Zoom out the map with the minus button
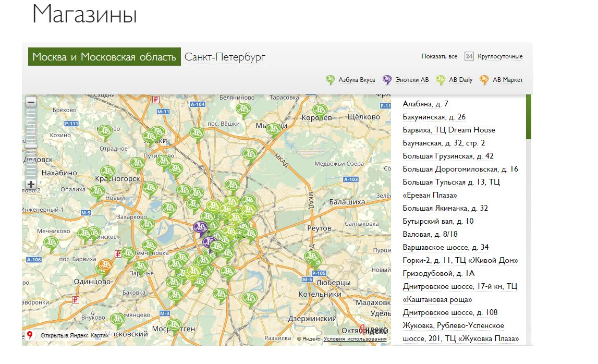 point(31,102)
